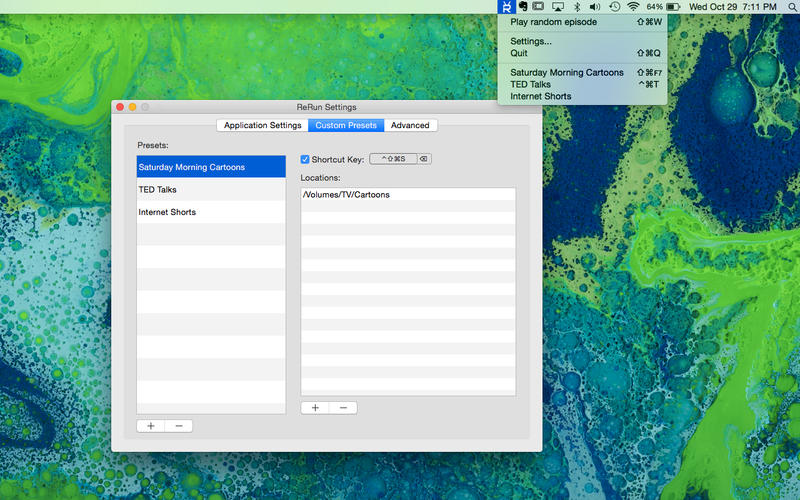Viewport: 800px width, 500px height.
Task: Close the ReRun Settings window
Action: [120, 107]
